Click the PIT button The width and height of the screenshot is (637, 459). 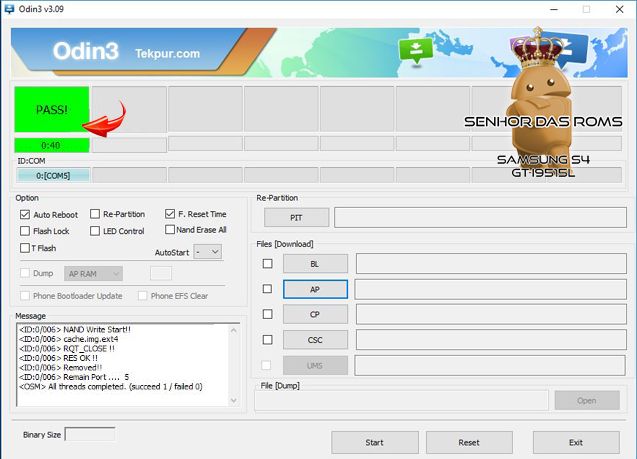pos(295,217)
